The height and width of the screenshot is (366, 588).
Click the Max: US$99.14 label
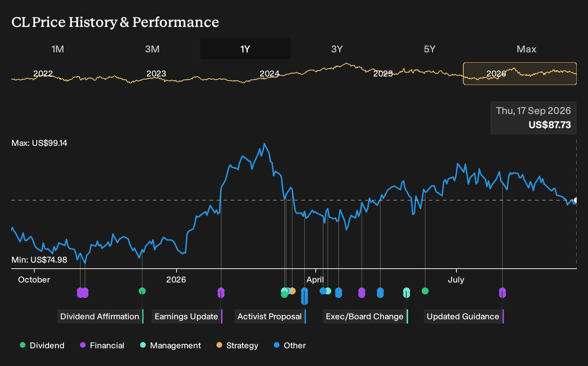tap(39, 143)
